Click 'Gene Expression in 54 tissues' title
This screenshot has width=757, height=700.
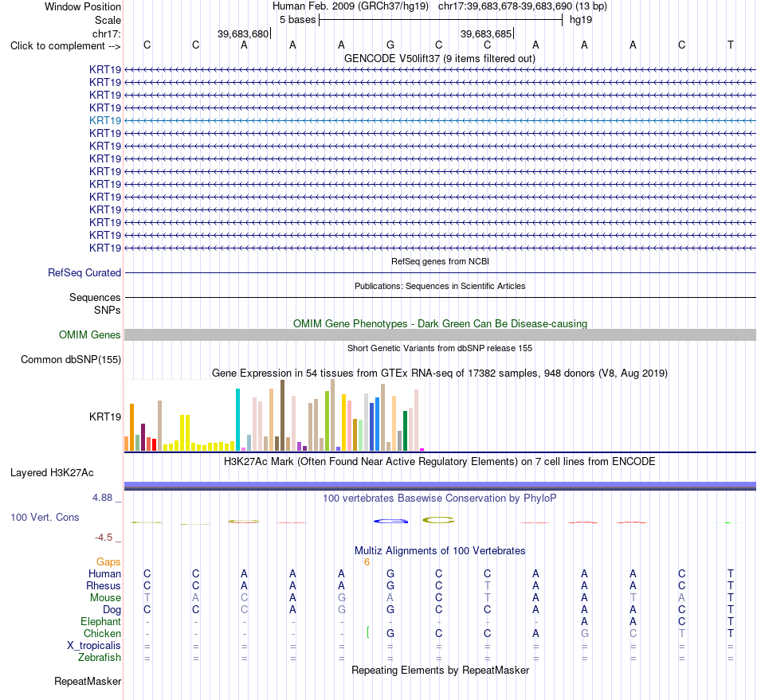pyautogui.click(x=440, y=373)
